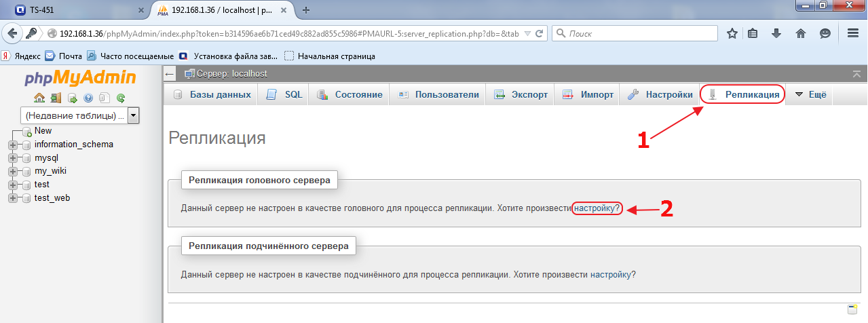Expand the test database node
The height and width of the screenshot is (323, 868).
12,185
